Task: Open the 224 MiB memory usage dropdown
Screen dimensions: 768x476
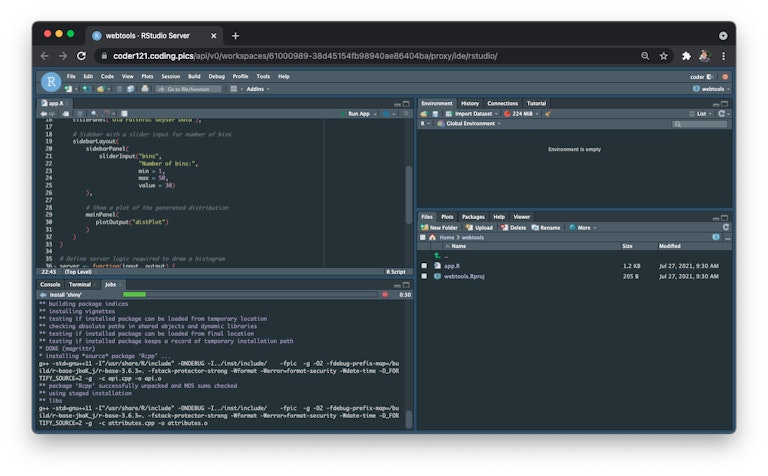Action: [x=521, y=114]
